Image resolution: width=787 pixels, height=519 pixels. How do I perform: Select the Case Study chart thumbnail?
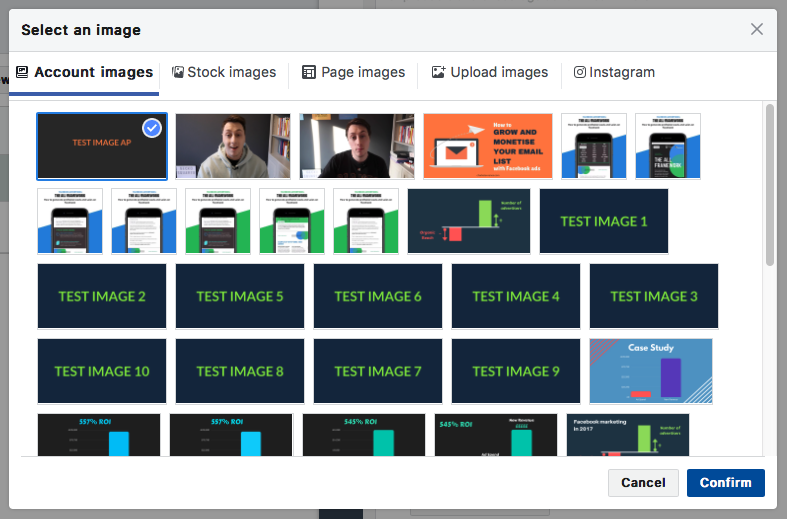[x=651, y=371]
